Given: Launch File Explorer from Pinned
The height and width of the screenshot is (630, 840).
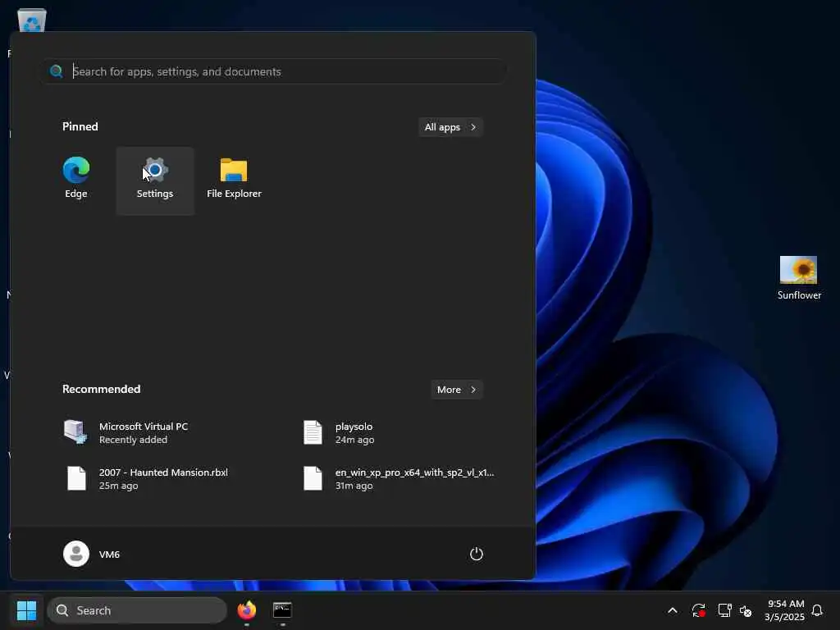Looking at the screenshot, I should [x=234, y=180].
